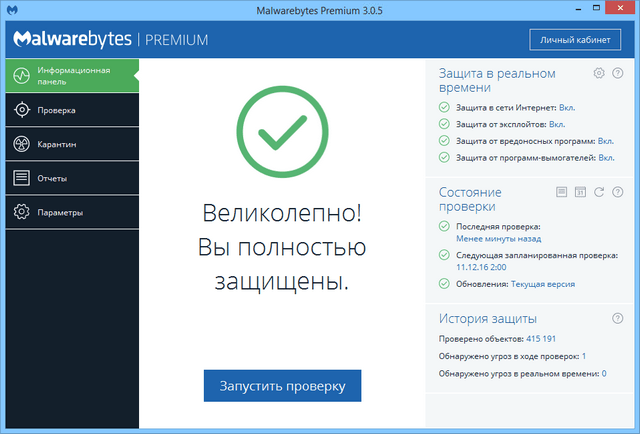Click threats found in scans count 1
The height and width of the screenshot is (434, 640).
point(584,356)
